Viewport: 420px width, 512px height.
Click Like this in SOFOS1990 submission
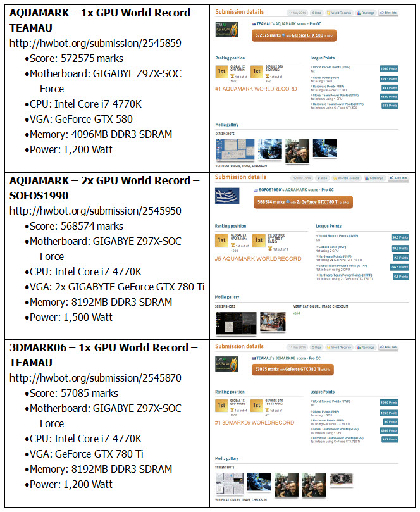(x=398, y=178)
